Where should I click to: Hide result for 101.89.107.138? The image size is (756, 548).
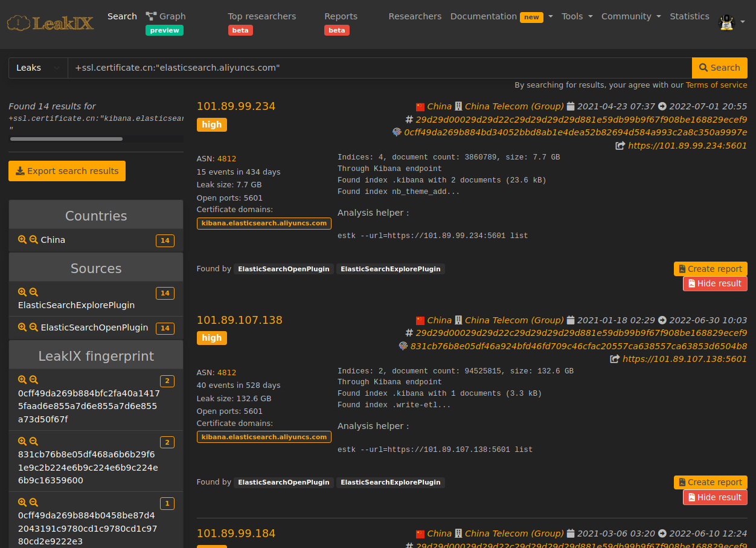point(715,497)
